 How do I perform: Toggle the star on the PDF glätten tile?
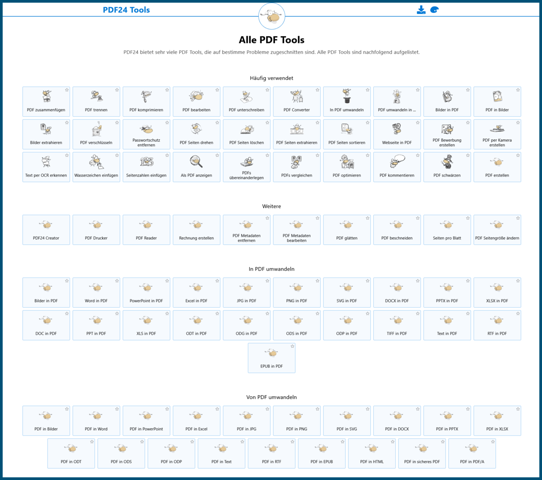pyautogui.click(x=367, y=218)
